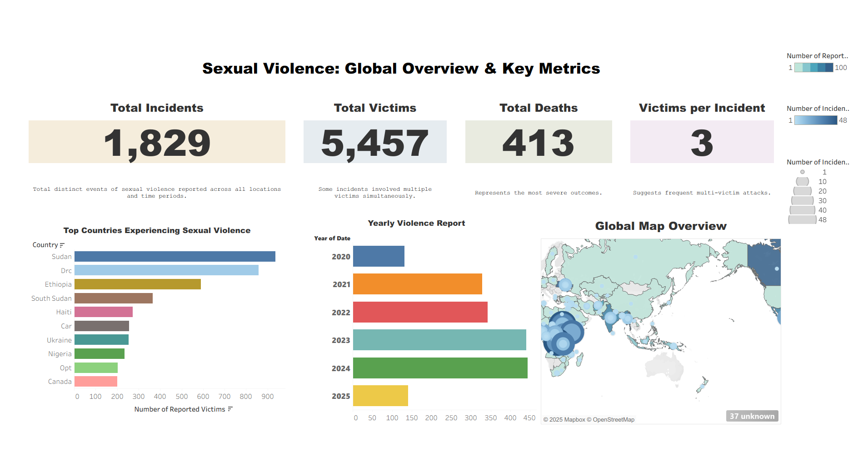Click the Nigeria green bar
The width and height of the screenshot is (868, 472).
[100, 353]
